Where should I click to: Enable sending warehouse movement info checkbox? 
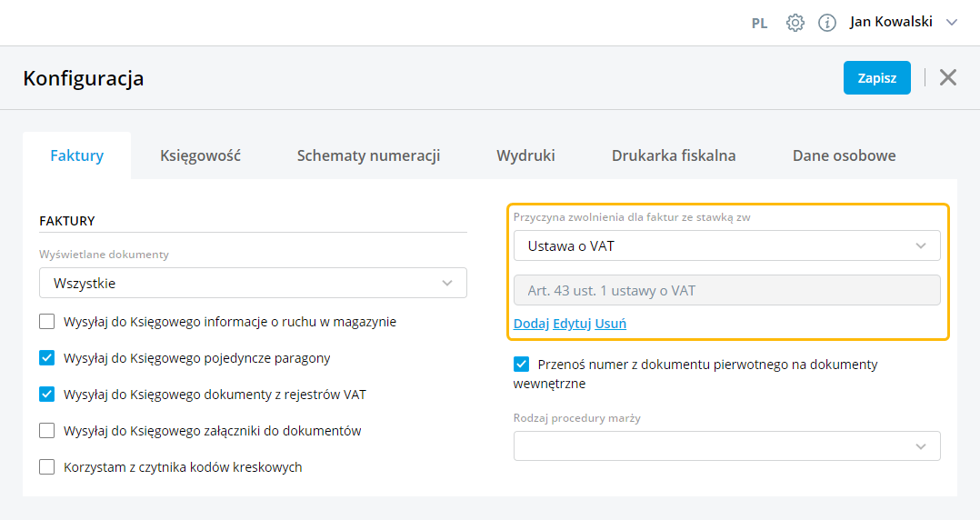[x=47, y=322]
